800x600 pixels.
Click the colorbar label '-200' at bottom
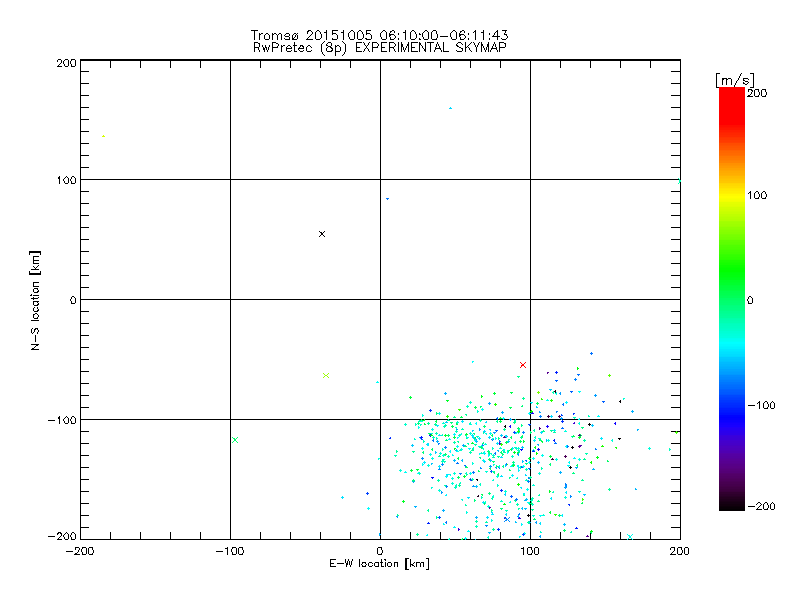[x=761, y=506]
